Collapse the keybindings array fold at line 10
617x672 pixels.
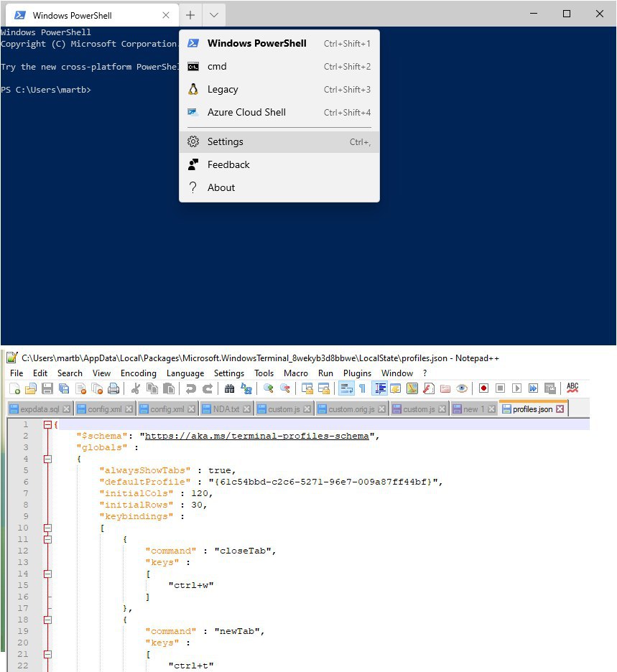pos(47,528)
